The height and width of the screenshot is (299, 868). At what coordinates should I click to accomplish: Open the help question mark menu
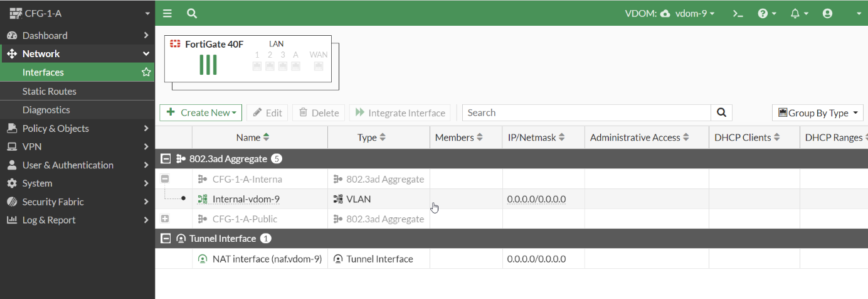click(766, 13)
